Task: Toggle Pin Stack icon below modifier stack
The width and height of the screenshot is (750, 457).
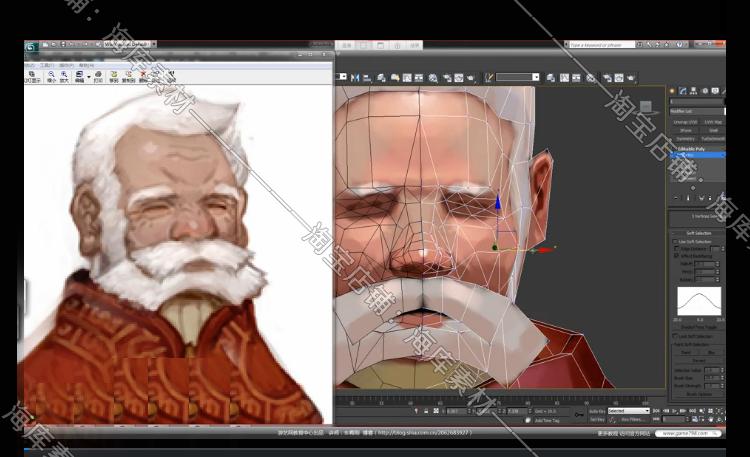Action: [676, 198]
